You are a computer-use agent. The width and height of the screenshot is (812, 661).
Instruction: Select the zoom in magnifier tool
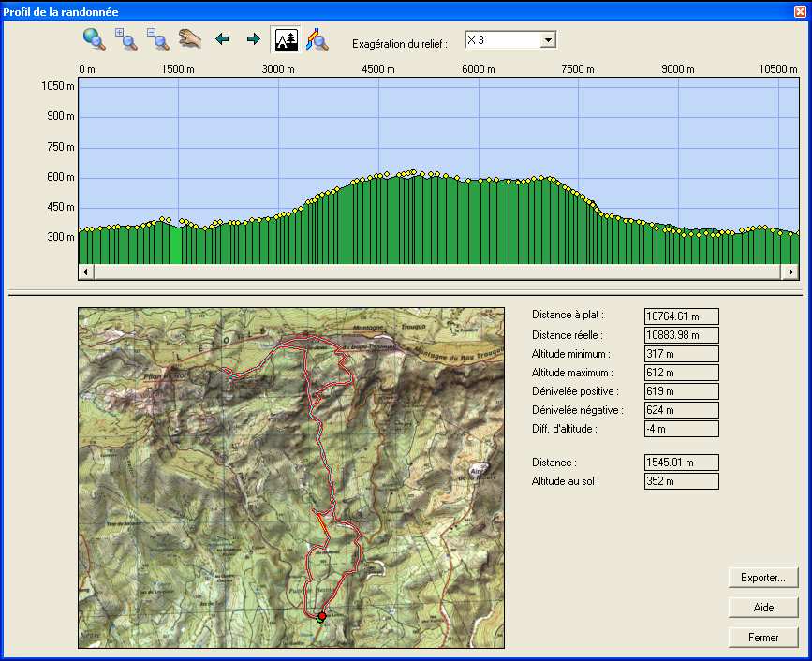pos(125,39)
